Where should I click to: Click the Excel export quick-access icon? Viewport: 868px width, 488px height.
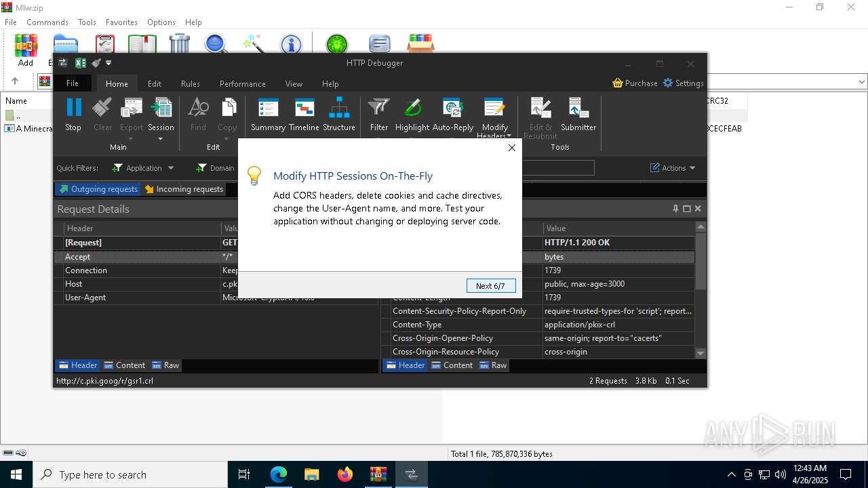tap(80, 63)
